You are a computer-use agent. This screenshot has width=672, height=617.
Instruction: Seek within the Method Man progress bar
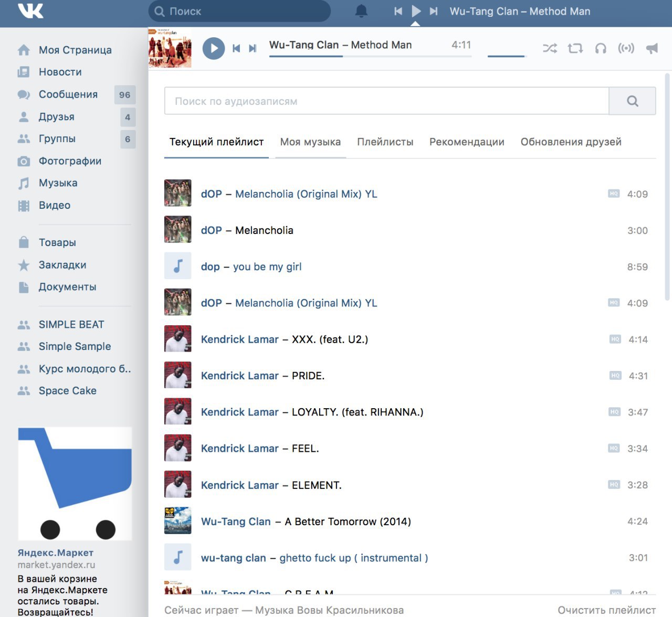tap(370, 56)
